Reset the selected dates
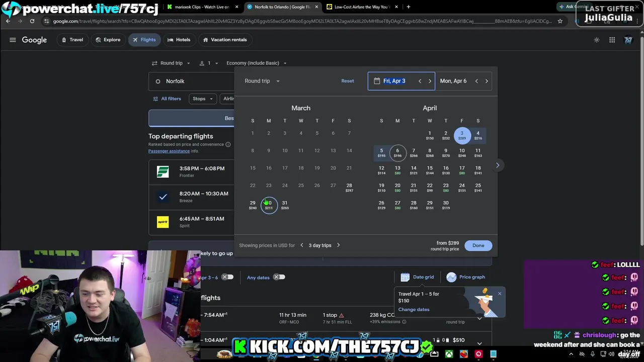This screenshot has height=362, width=644. (x=348, y=81)
